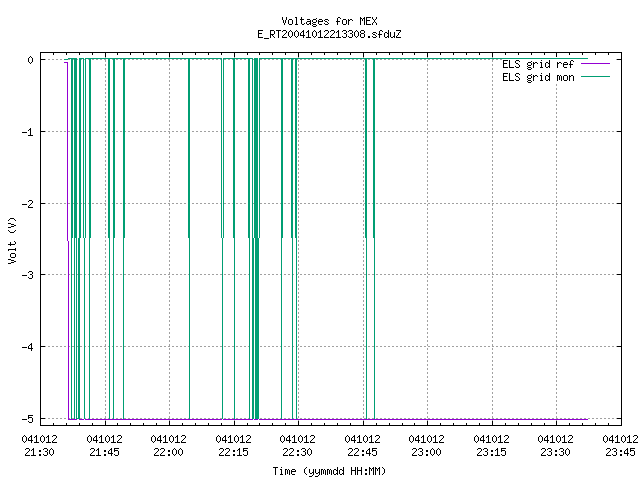Screen dimensions: 640x480
Task: Click the green ELS grid mon legend line
Action: 595,77
